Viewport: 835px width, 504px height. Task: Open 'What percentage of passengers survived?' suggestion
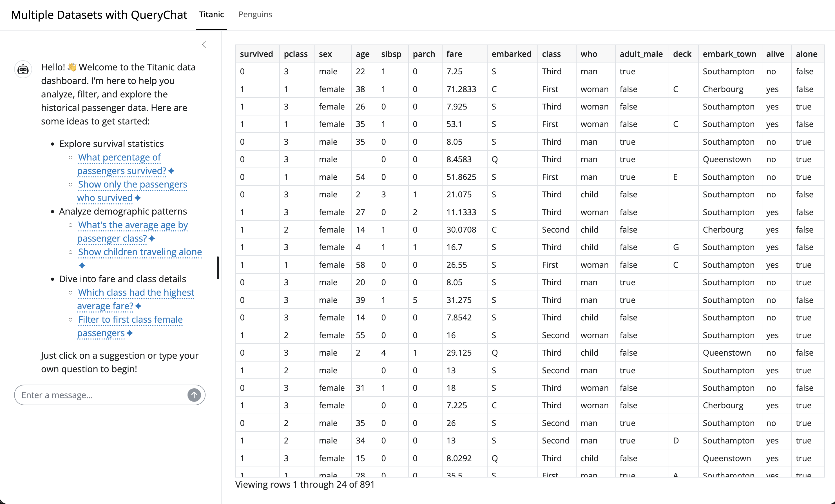[120, 164]
